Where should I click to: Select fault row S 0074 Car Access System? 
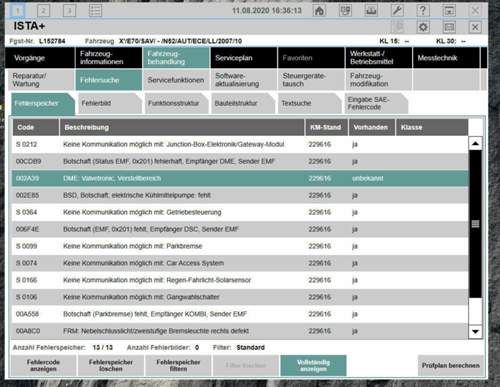coord(240,263)
